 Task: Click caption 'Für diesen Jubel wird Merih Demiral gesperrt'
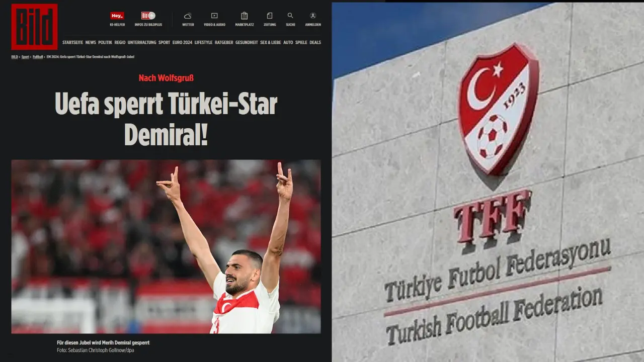click(x=103, y=343)
